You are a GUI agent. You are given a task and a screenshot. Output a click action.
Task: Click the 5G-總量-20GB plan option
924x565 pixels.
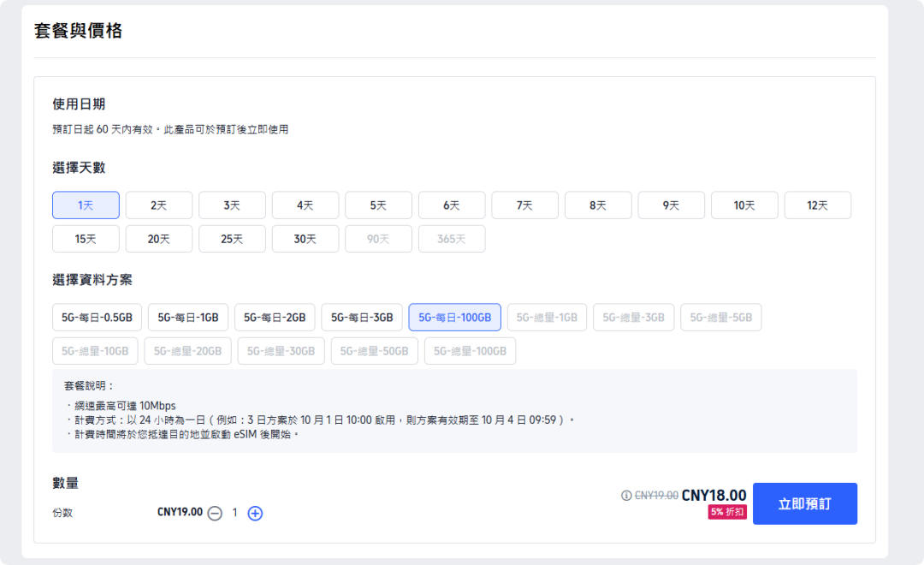(x=188, y=351)
